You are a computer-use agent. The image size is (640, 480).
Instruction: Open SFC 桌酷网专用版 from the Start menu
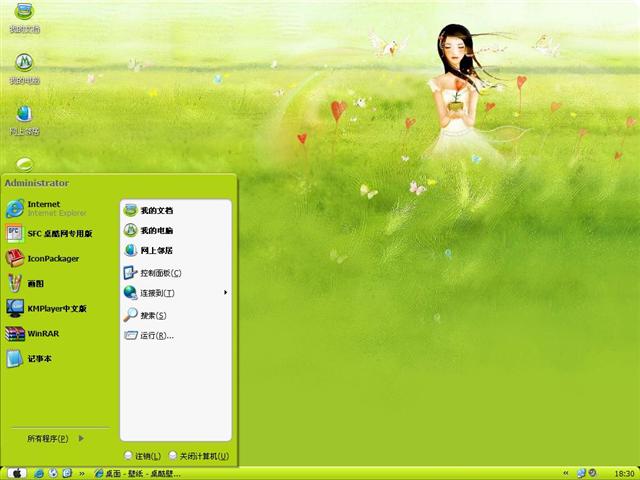click(49, 233)
